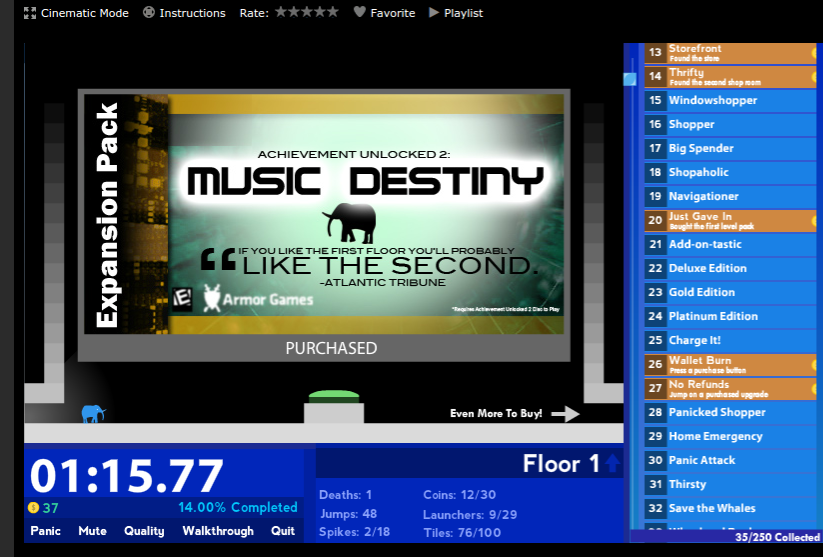Viewport: 823px width, 557px height.
Task: Click the Floor 1 label
Action: [x=561, y=464]
